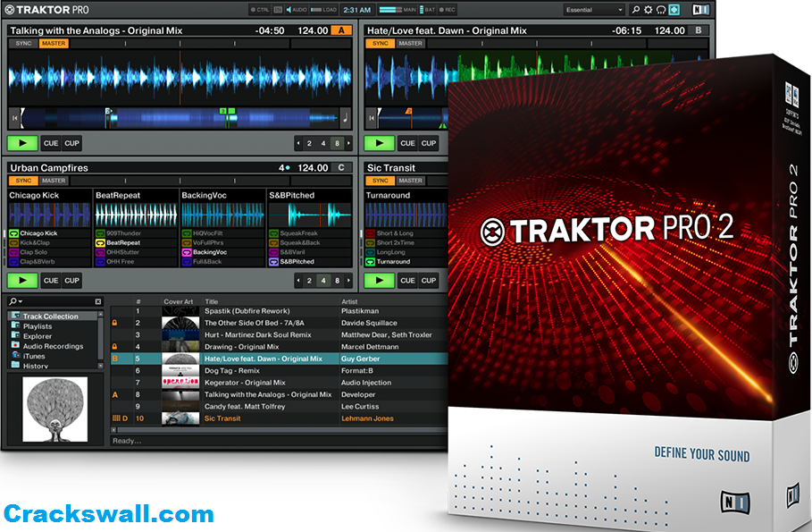Click the CUE button on Deck A
Screen dimensions: 812x532
click(51, 143)
